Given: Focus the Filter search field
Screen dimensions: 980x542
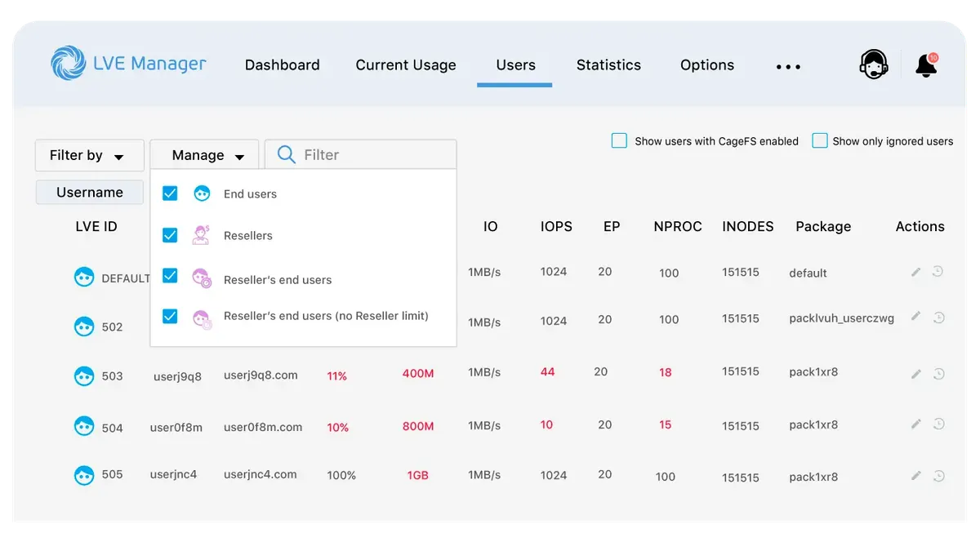Looking at the screenshot, I should 360,155.
